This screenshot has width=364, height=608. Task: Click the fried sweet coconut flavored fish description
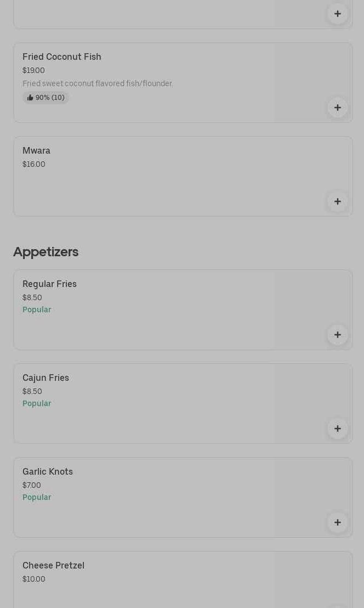point(97,83)
